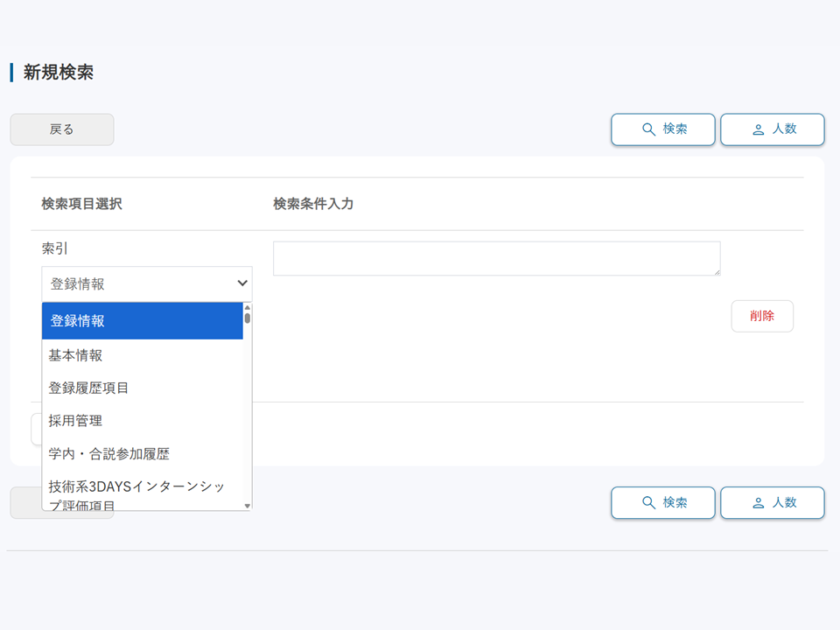Viewport: 840px width, 630px height.
Task: Click the resize handle of the condition textarea
Action: (x=717, y=271)
